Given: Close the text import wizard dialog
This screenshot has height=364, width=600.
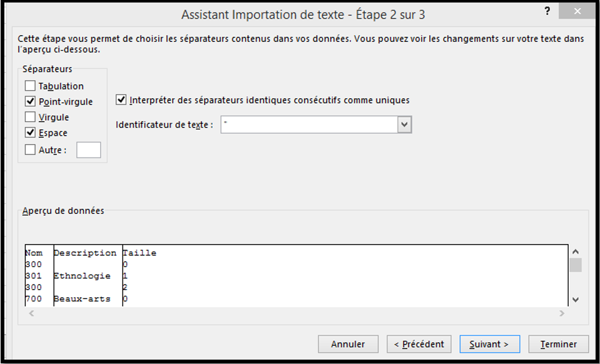Looking at the screenshot, I should click(577, 11).
